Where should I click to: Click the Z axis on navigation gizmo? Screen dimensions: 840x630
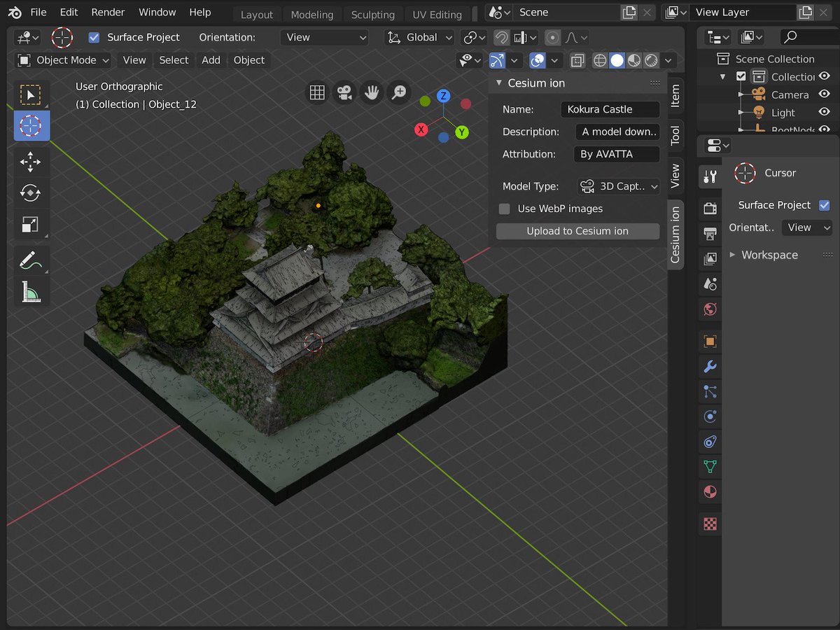tap(443, 96)
